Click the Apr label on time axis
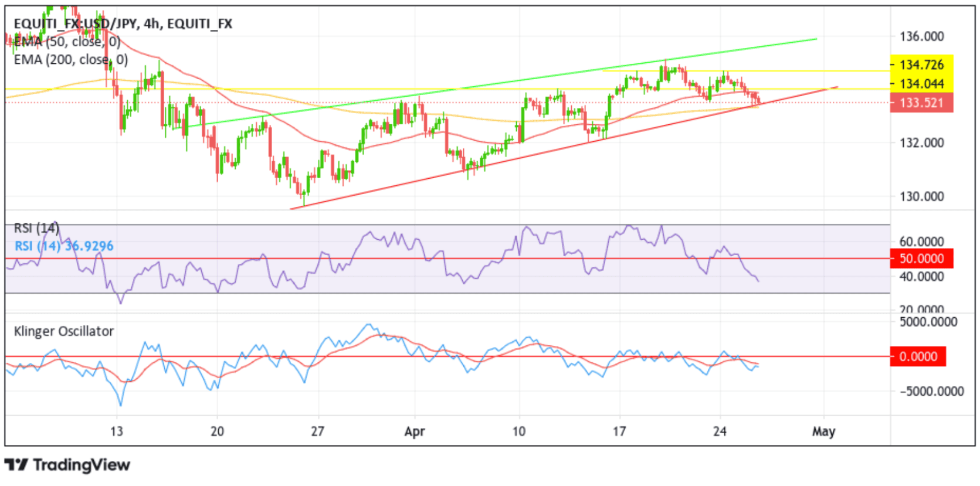Image resolution: width=980 pixels, height=486 pixels. tap(415, 431)
